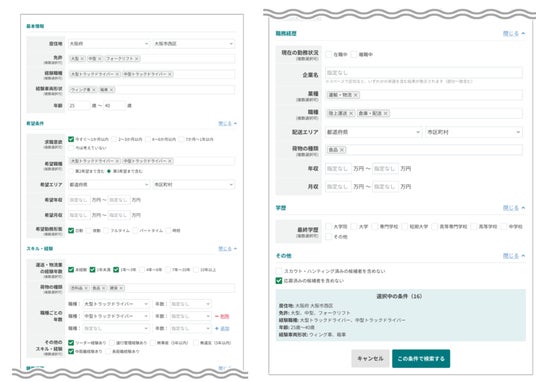The height and width of the screenshot is (382, 536).
Task: Click the minimum 年齢 field showing 25
Action: tap(79, 106)
